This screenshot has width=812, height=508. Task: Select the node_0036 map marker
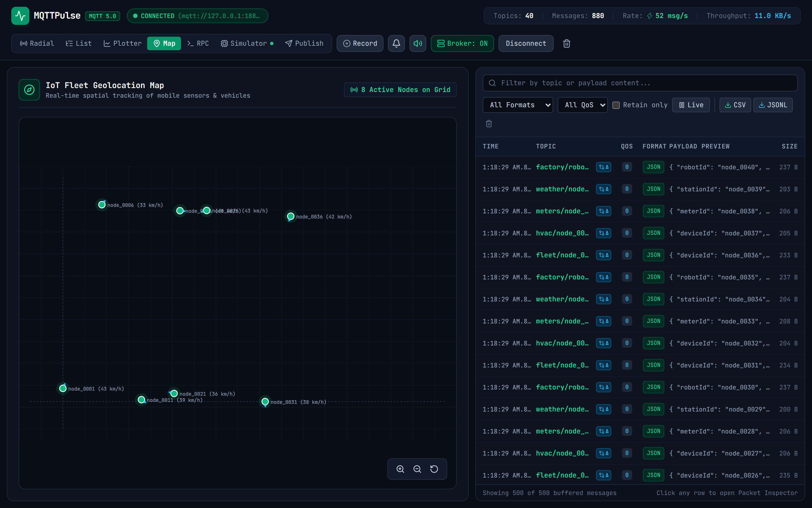point(291,216)
